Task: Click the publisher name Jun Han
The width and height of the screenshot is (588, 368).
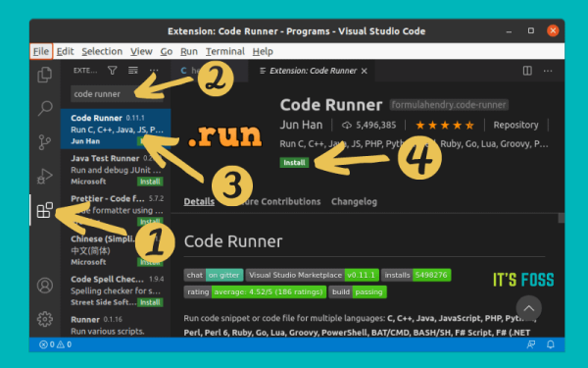Action: click(x=301, y=125)
